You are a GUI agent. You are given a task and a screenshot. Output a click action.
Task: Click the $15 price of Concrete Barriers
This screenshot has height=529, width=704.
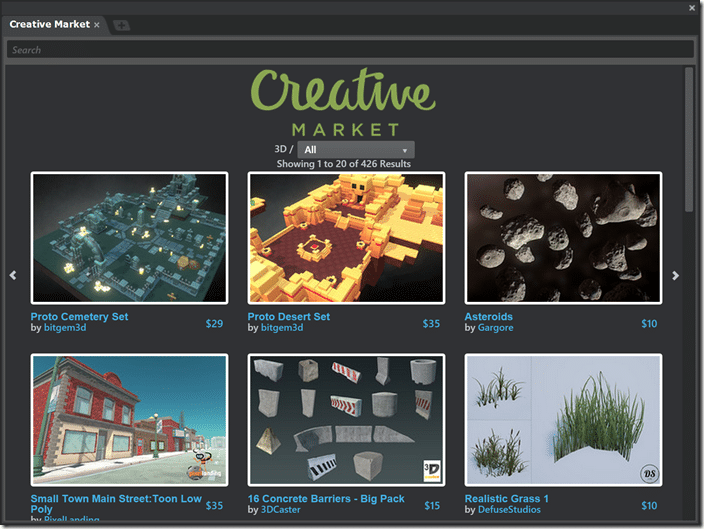coord(432,505)
